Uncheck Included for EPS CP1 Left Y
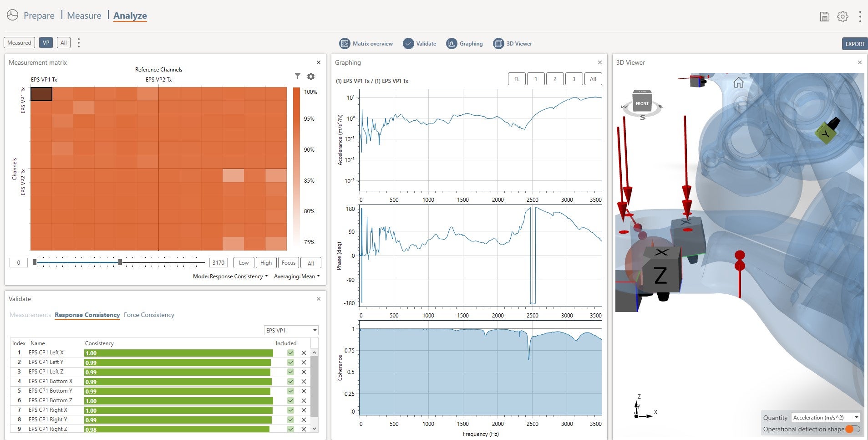The image size is (868, 440). point(290,363)
